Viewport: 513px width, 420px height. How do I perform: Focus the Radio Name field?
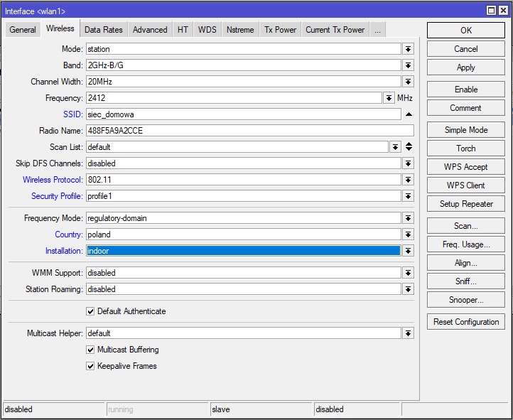point(250,131)
